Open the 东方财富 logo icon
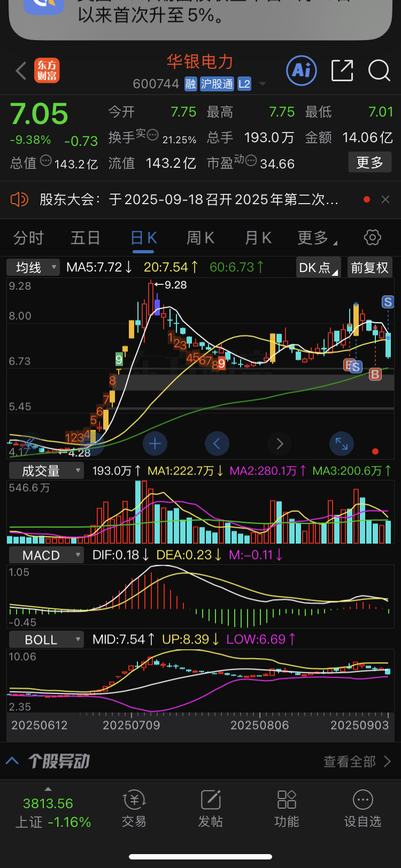401x868 pixels. point(47,71)
